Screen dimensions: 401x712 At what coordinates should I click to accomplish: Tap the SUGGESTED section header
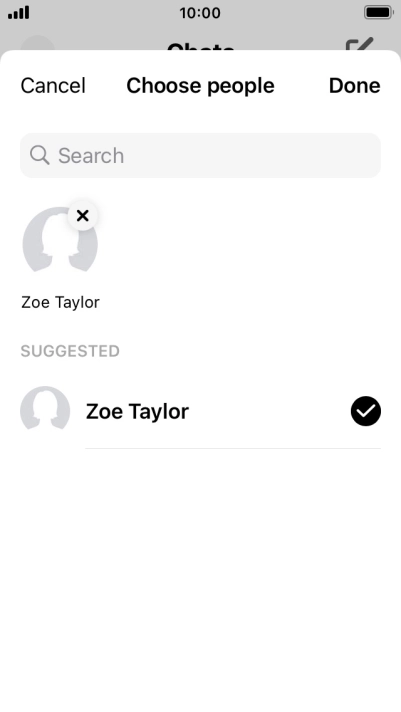pyautogui.click(x=70, y=351)
